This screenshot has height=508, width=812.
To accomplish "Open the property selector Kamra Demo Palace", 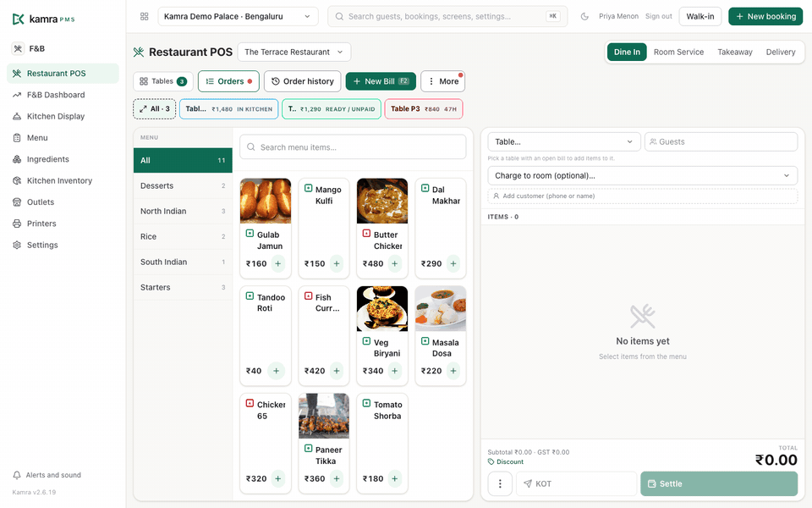I will 239,17.
